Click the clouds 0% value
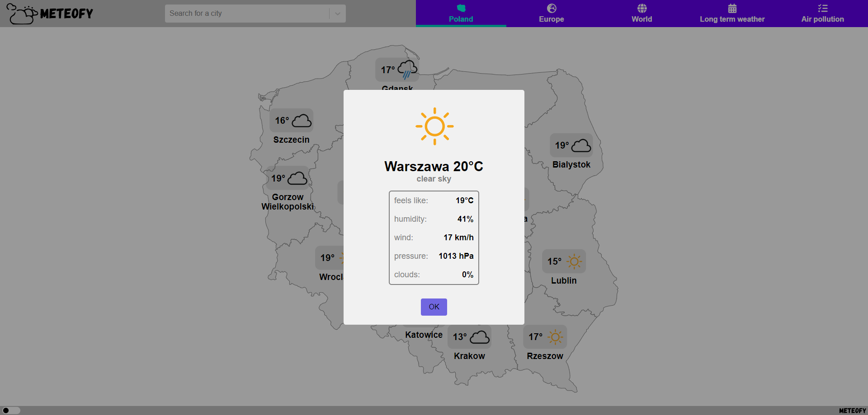Image resolution: width=868 pixels, height=415 pixels. [x=467, y=275]
